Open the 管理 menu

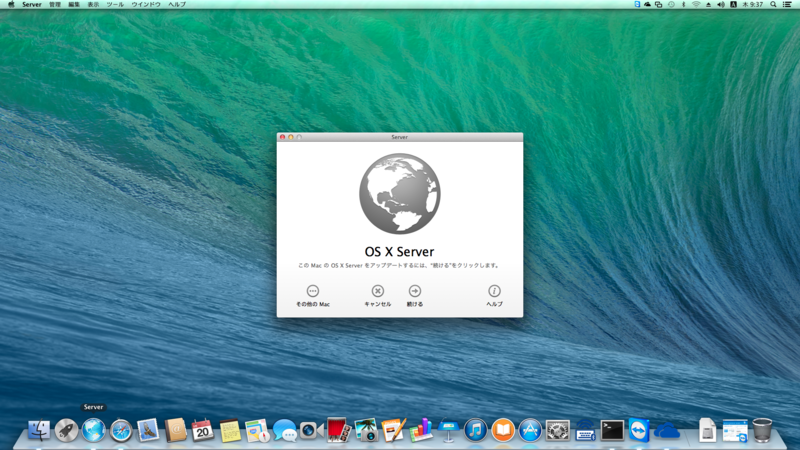click(55, 4)
